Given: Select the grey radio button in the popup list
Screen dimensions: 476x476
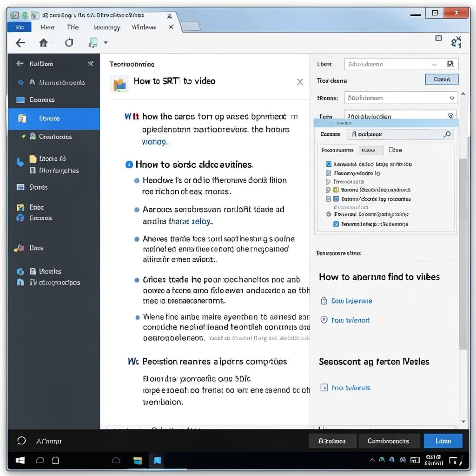Looking at the screenshot, I should pyautogui.click(x=329, y=214).
